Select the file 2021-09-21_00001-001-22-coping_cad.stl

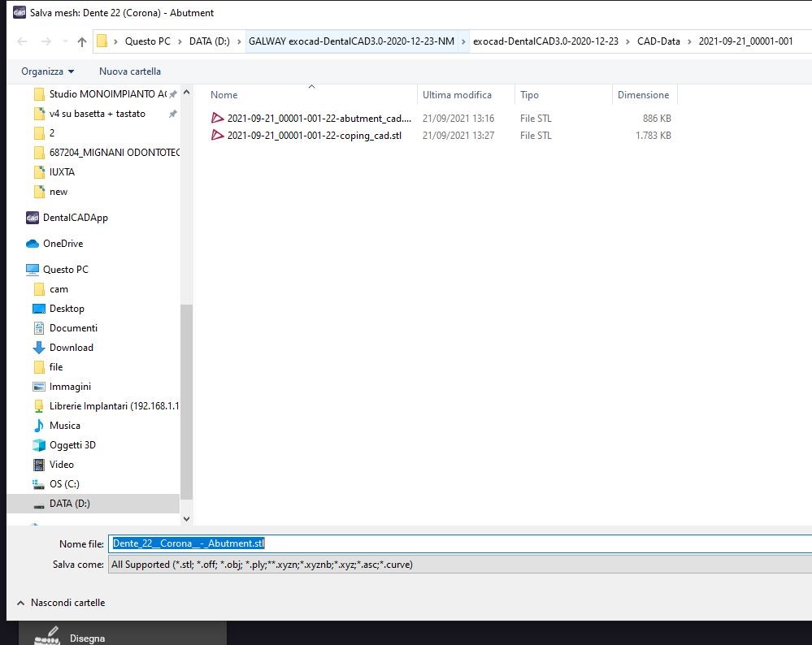tap(315, 136)
